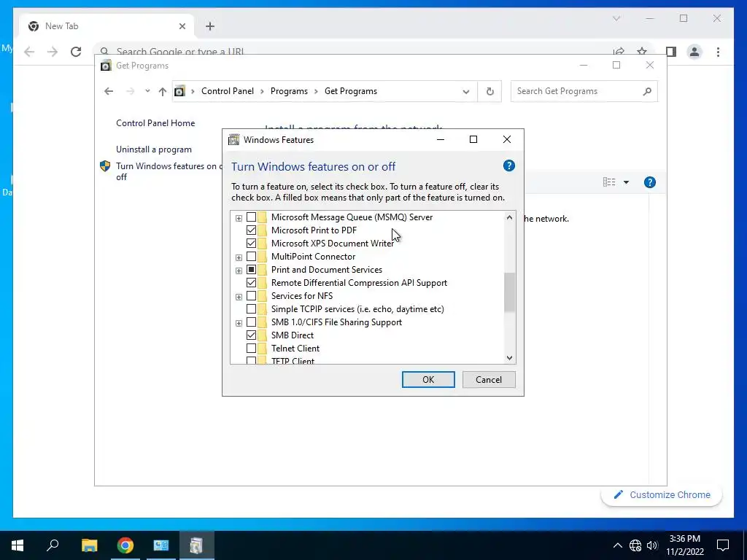Click Customize Chrome button
Image resolution: width=747 pixels, height=560 pixels.
point(662,495)
